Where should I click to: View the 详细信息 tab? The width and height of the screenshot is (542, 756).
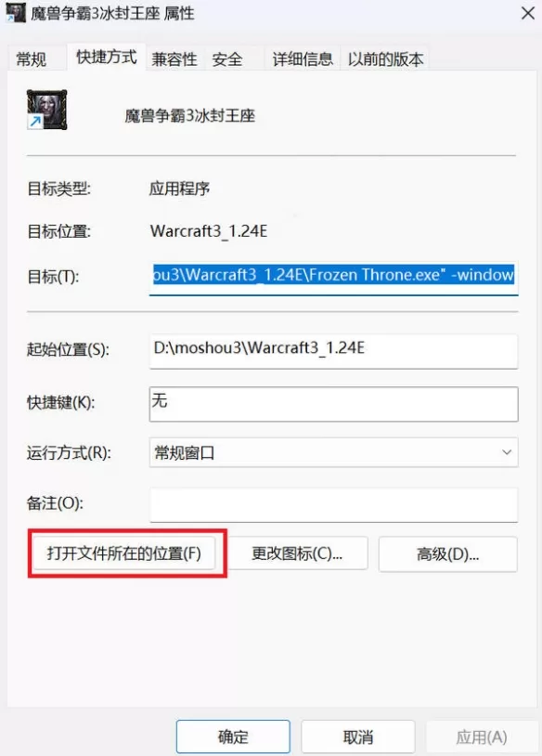coord(303,59)
